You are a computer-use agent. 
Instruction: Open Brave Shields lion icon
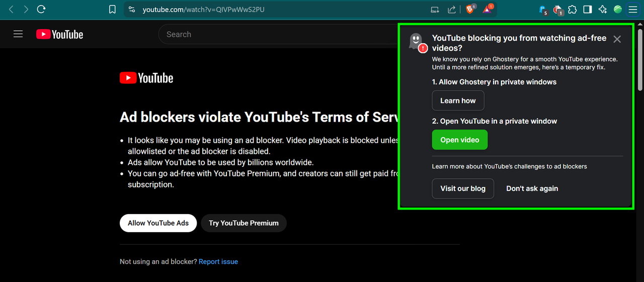[x=470, y=9]
